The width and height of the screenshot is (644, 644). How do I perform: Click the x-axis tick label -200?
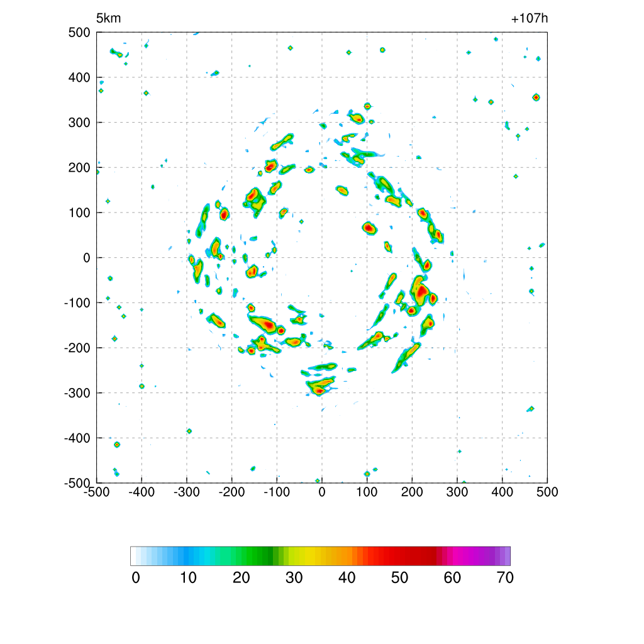pyautogui.click(x=231, y=492)
